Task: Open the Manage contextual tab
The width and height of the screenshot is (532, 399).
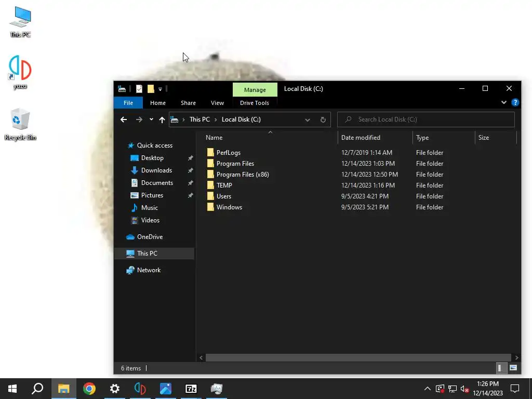Action: pos(255,89)
